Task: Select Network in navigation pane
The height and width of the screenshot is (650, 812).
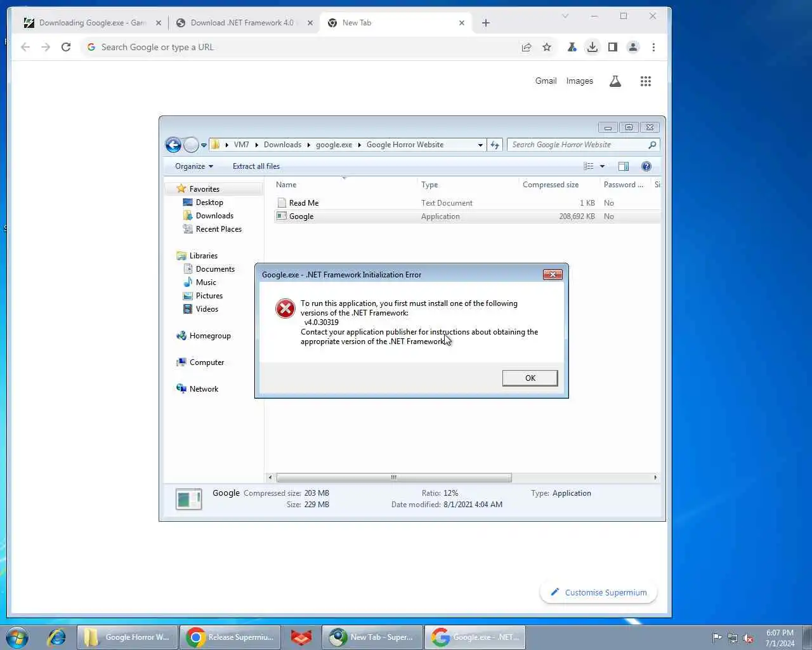Action: [x=204, y=389]
